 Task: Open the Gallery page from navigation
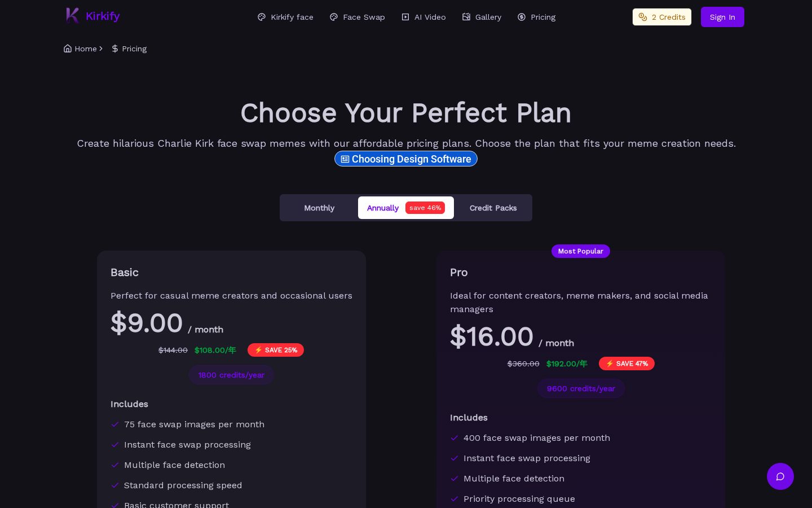pyautogui.click(x=482, y=17)
